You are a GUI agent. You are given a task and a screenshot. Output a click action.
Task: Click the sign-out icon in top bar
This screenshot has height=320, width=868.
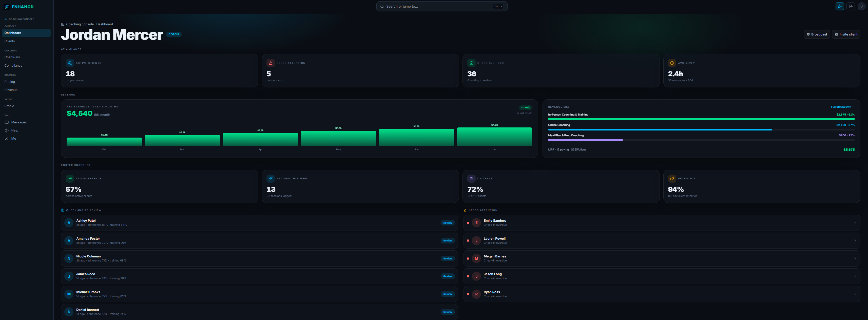click(x=851, y=6)
